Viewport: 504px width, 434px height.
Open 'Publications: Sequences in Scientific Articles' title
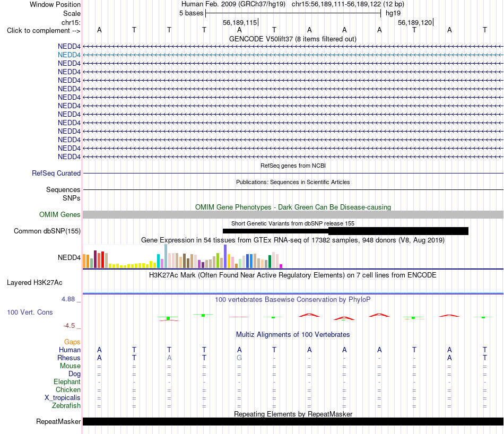click(x=293, y=182)
